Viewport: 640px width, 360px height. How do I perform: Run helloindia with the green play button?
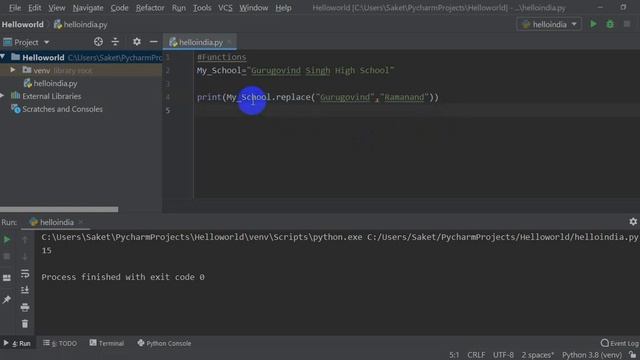(x=593, y=24)
